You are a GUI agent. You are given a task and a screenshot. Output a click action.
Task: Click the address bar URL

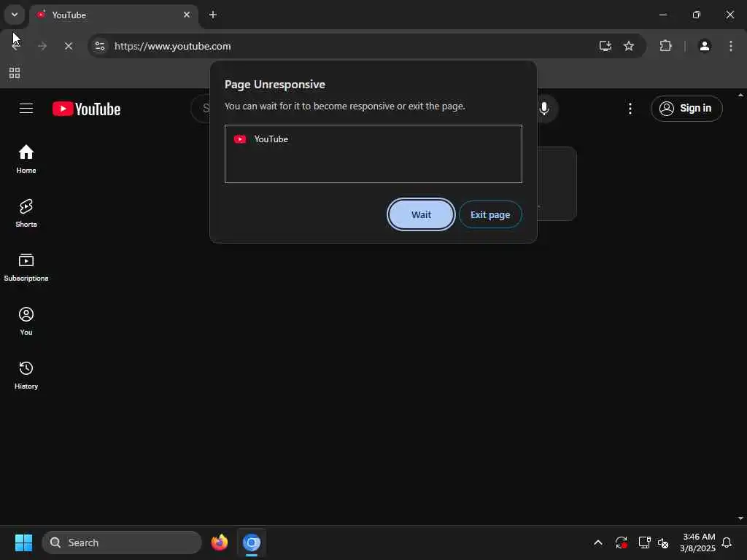click(x=172, y=46)
